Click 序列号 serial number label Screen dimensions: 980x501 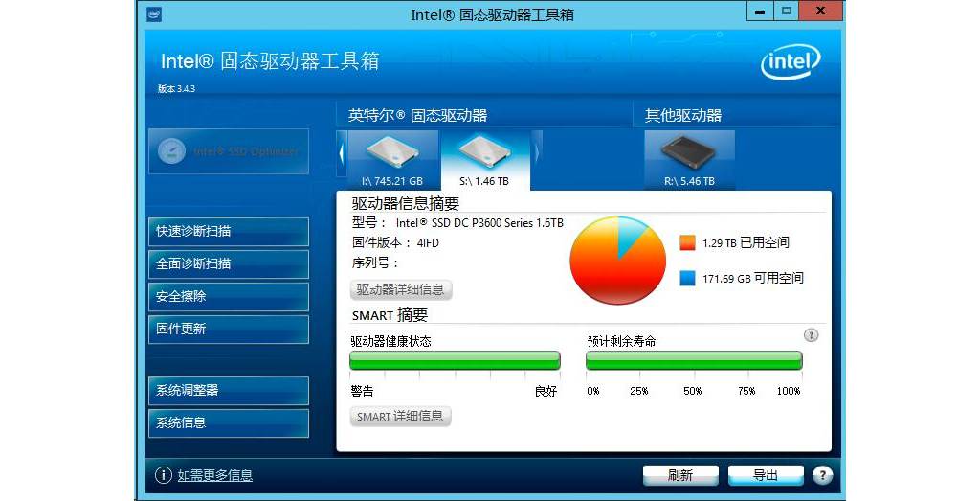[375, 263]
